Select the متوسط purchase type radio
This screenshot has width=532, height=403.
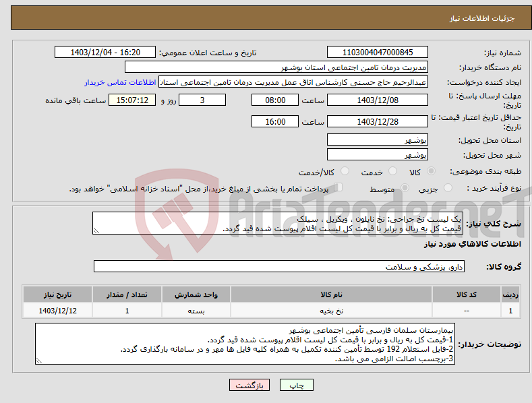click(x=405, y=188)
